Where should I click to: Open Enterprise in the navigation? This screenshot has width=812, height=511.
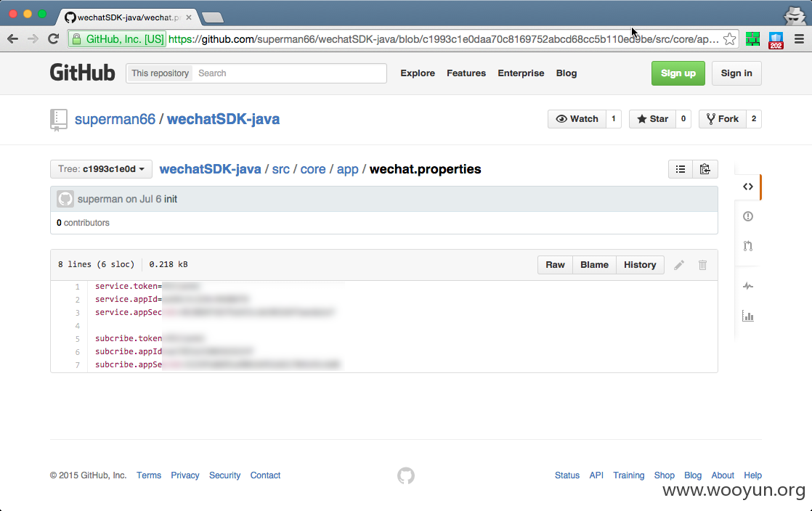coord(521,73)
